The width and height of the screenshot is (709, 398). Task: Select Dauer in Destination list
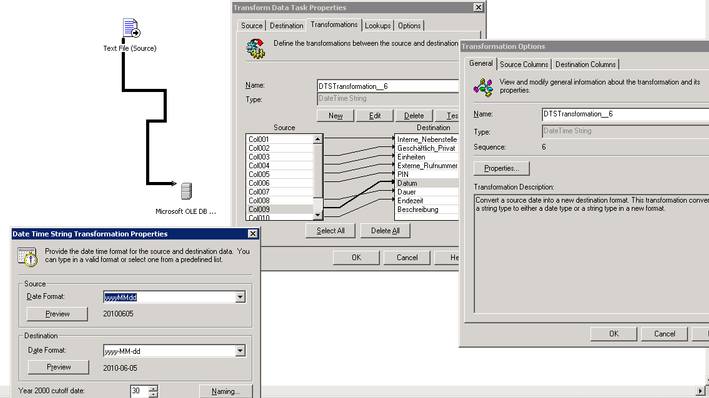(427, 192)
